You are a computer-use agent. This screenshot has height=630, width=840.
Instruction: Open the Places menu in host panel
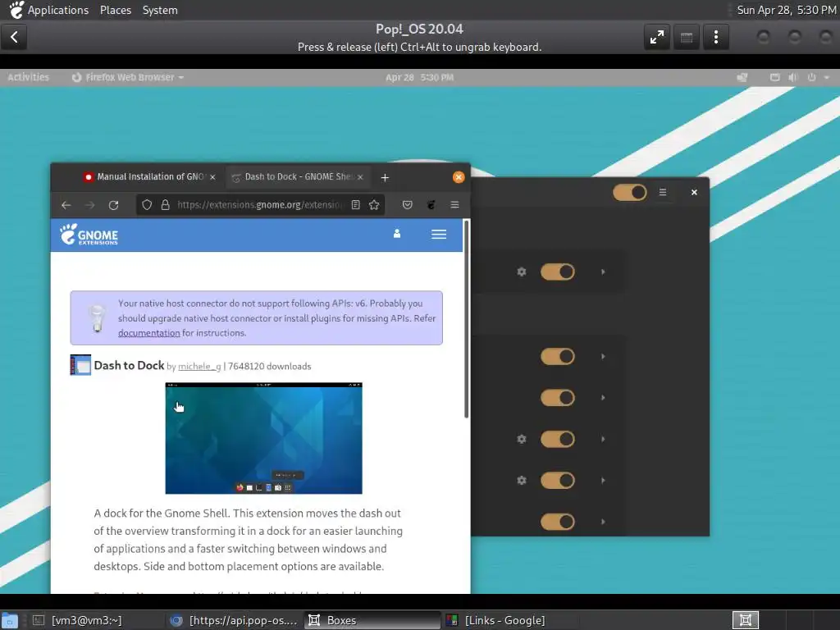tap(115, 10)
